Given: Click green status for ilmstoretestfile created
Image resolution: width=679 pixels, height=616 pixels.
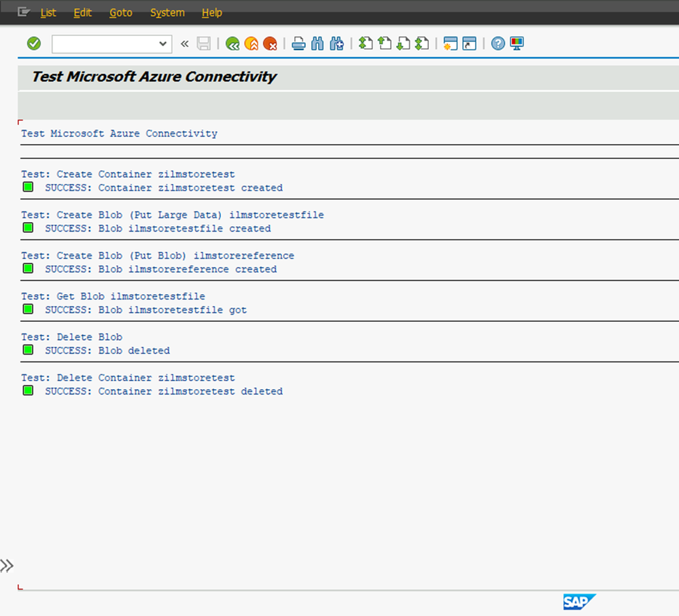Looking at the screenshot, I should 28,228.
